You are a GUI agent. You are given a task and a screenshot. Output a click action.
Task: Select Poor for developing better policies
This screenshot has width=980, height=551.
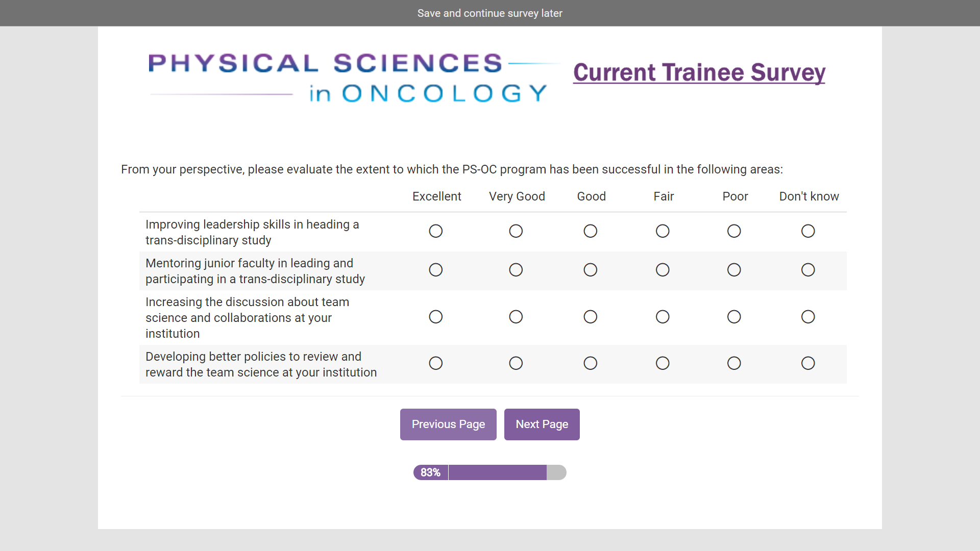click(x=733, y=363)
